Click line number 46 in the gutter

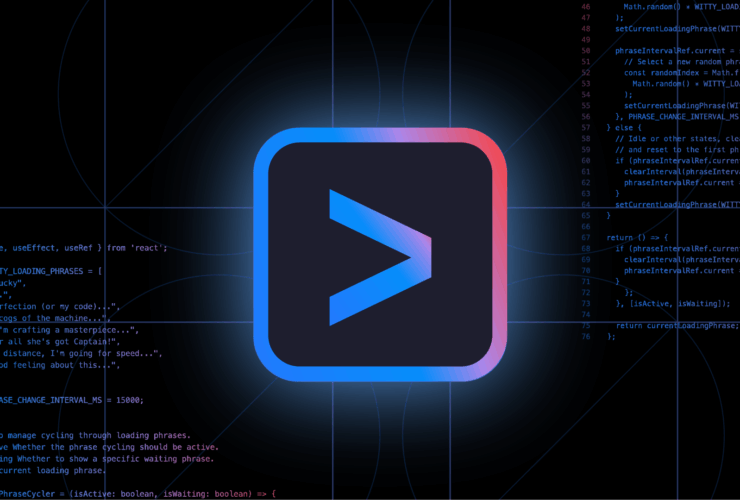(x=586, y=7)
